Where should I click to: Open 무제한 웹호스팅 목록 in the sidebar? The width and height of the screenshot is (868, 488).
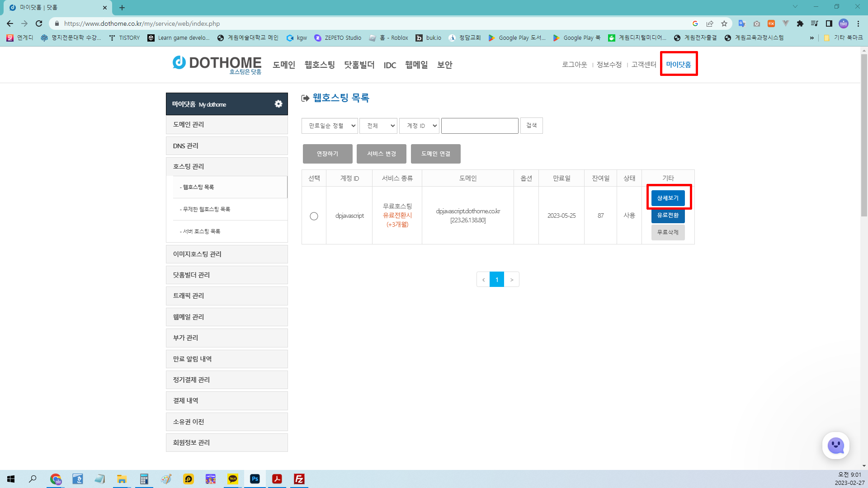(x=207, y=209)
